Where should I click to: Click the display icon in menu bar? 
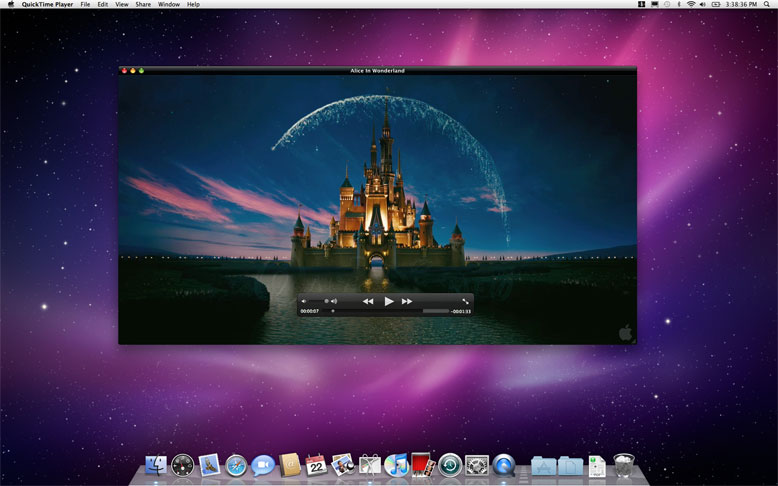[x=655, y=4]
